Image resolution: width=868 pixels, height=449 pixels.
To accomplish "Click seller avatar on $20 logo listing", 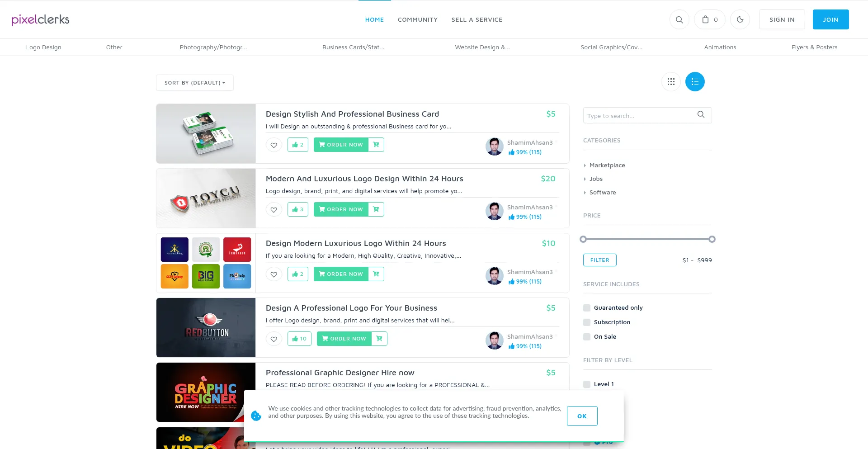I will coord(495,211).
